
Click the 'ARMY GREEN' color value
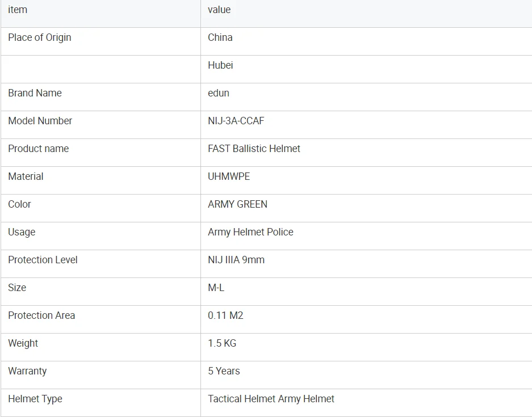point(237,204)
